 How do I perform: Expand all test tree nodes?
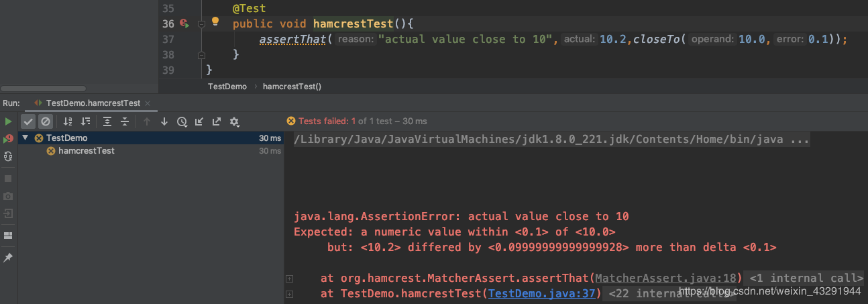(x=107, y=121)
